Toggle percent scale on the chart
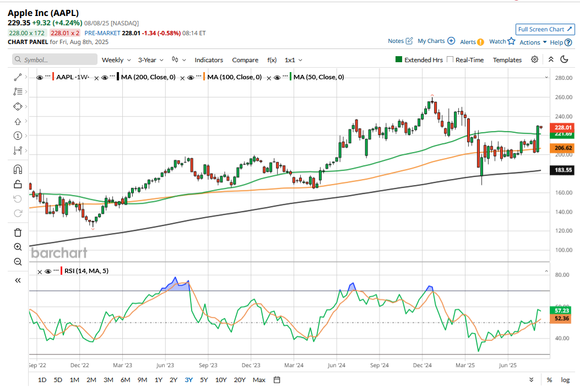The height and width of the screenshot is (392, 580). coord(550,380)
